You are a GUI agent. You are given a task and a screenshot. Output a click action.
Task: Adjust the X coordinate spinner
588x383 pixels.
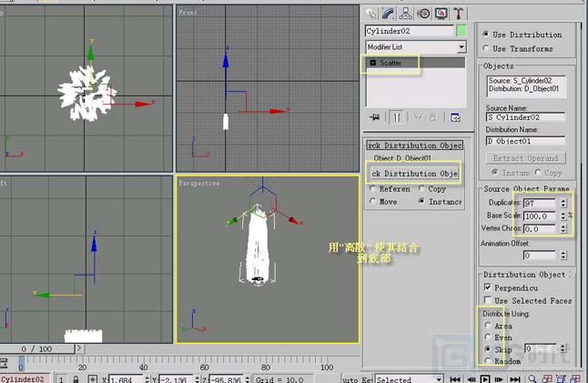point(147,379)
